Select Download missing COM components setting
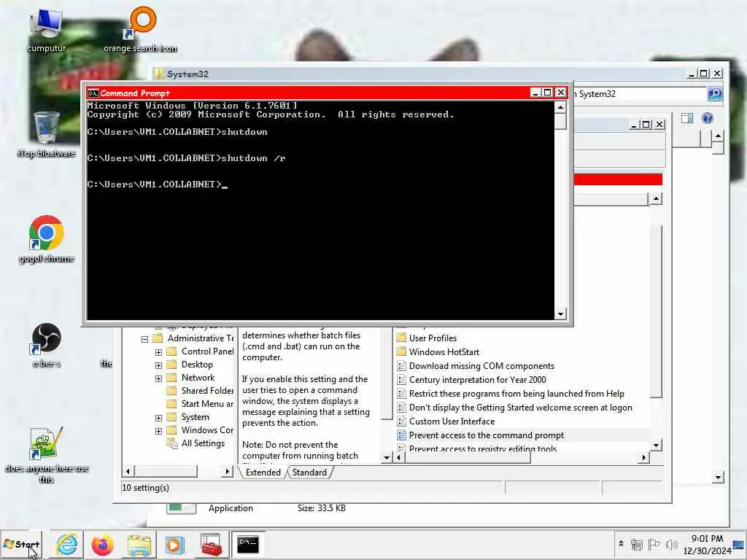Image resolution: width=747 pixels, height=560 pixels. coord(476,366)
